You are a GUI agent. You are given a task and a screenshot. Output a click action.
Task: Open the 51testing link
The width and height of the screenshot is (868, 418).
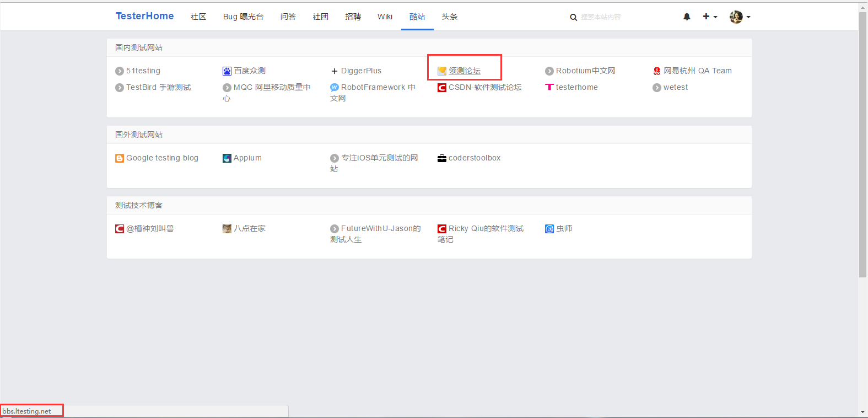pos(143,71)
